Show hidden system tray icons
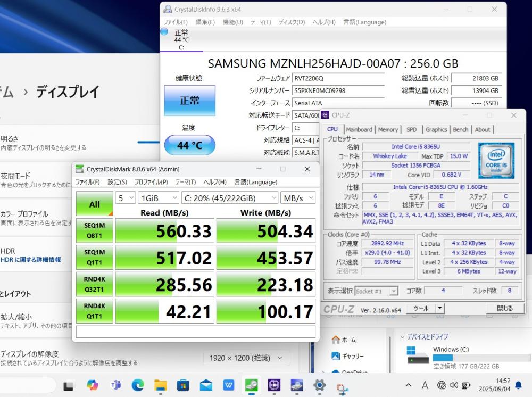This screenshot has height=397, width=532. click(x=409, y=385)
